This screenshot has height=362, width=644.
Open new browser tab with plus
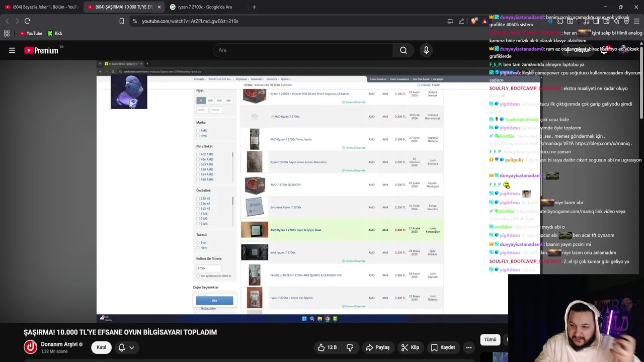(x=254, y=7)
